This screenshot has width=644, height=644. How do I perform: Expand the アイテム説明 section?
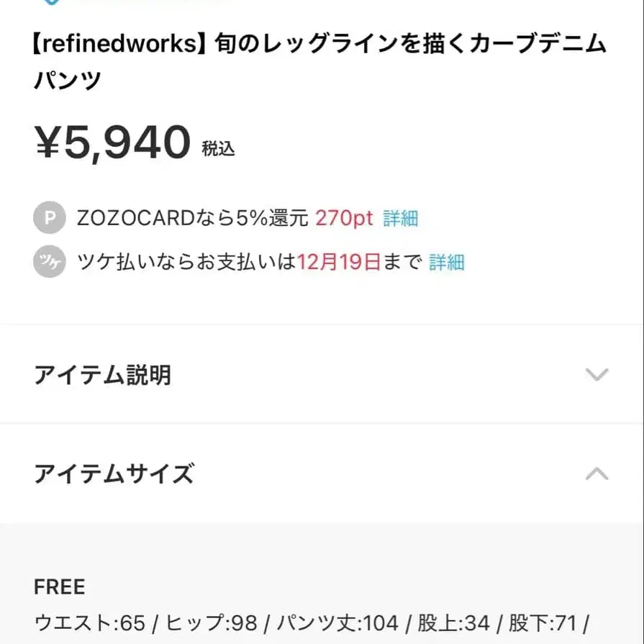point(597,375)
